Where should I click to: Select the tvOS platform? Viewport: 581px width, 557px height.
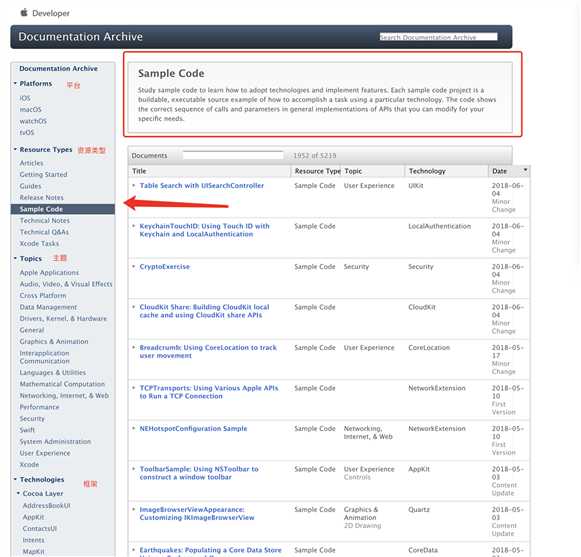[27, 132]
